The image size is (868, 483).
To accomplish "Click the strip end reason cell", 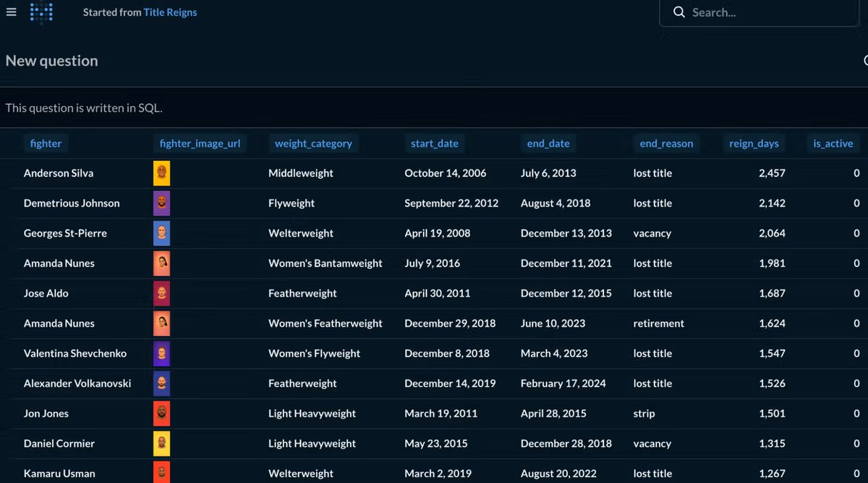I will 644,414.
